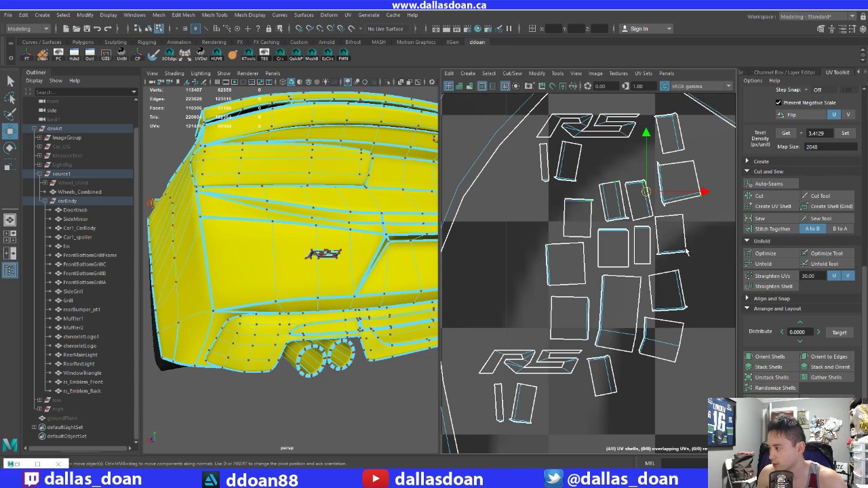Viewport: 868px width, 488px height.
Task: Open the Modeling menu set dropdown
Action: [x=28, y=28]
